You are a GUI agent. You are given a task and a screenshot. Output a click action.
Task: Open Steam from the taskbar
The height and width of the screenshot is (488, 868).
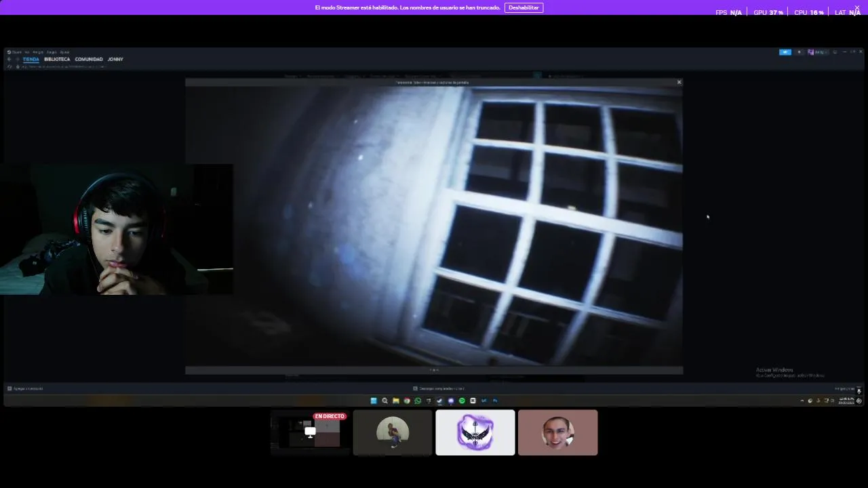pyautogui.click(x=439, y=401)
